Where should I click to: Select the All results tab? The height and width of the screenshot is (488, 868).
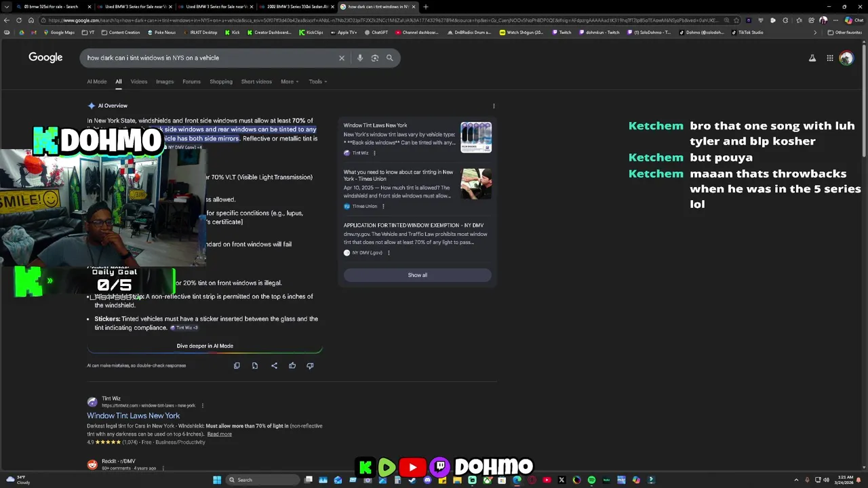click(x=118, y=81)
